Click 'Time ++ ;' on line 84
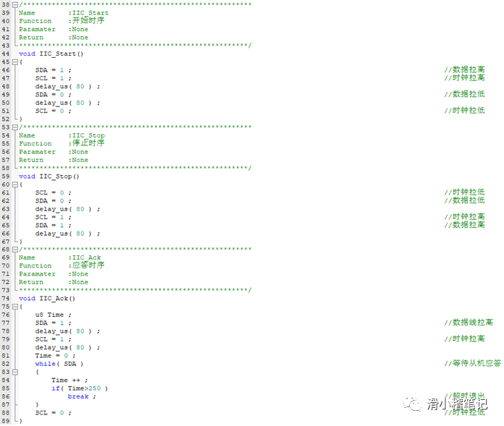 (x=69, y=380)
